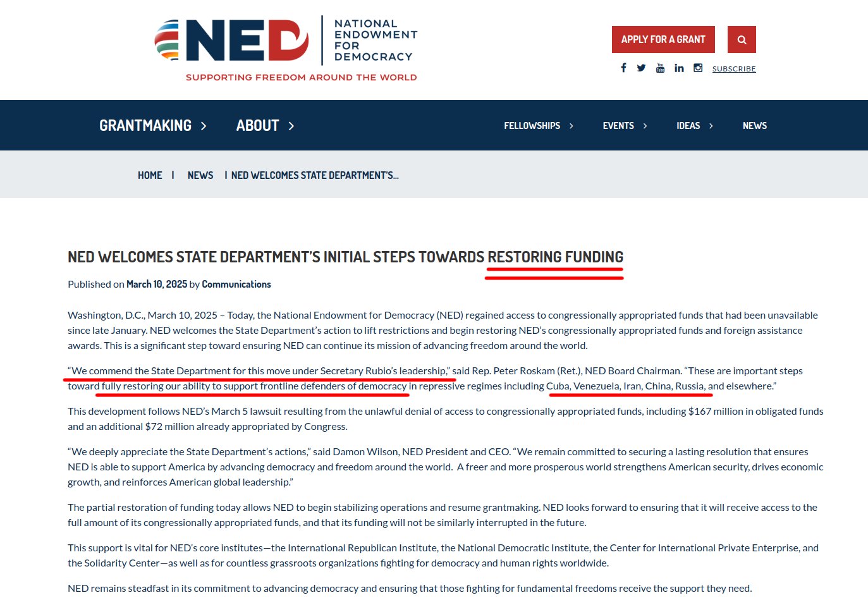Expand the Fellowships submenu arrow
868x600 pixels.
point(571,126)
